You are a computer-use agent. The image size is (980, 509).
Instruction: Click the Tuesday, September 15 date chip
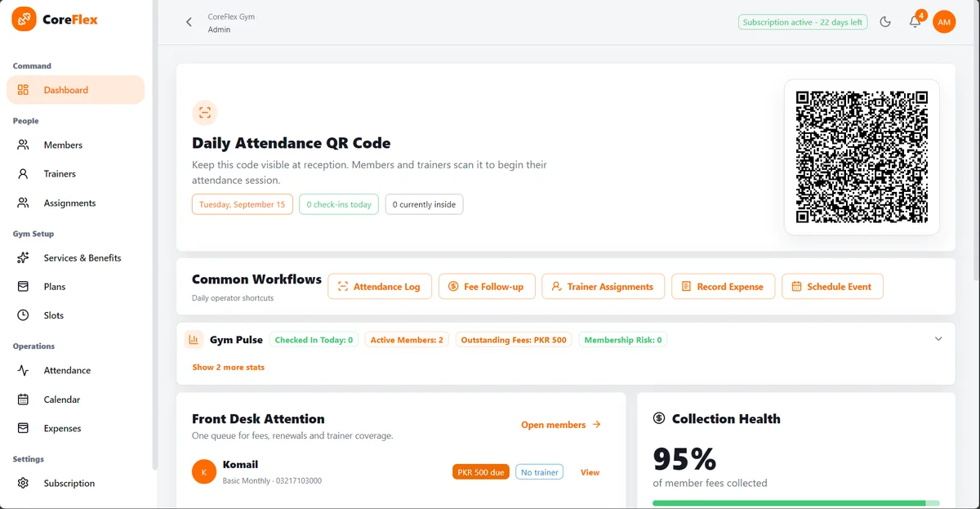click(242, 204)
